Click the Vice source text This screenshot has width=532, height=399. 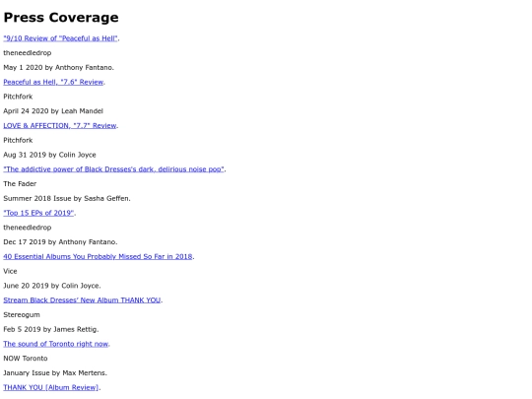(10, 272)
